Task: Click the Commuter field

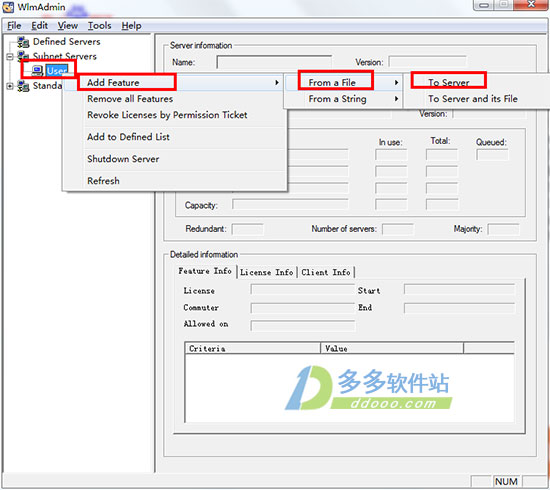Action: pos(303,308)
